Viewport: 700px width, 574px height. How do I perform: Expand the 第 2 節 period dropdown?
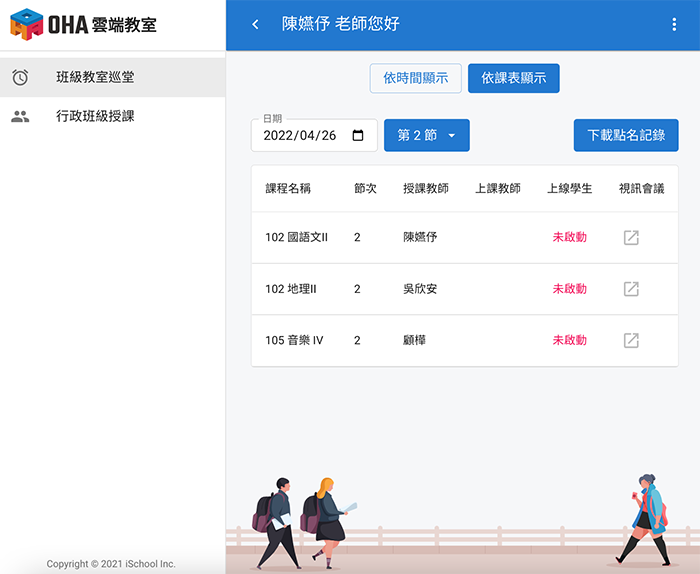pos(426,136)
